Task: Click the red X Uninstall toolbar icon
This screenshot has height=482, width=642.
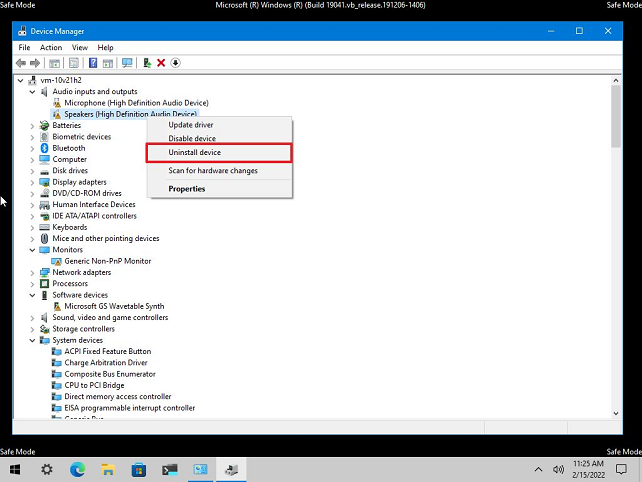Action: pyautogui.click(x=161, y=63)
